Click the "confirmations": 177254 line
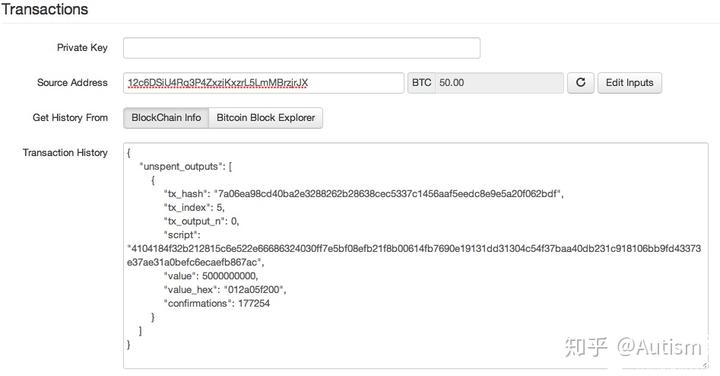The width and height of the screenshot is (720, 376). (x=217, y=303)
